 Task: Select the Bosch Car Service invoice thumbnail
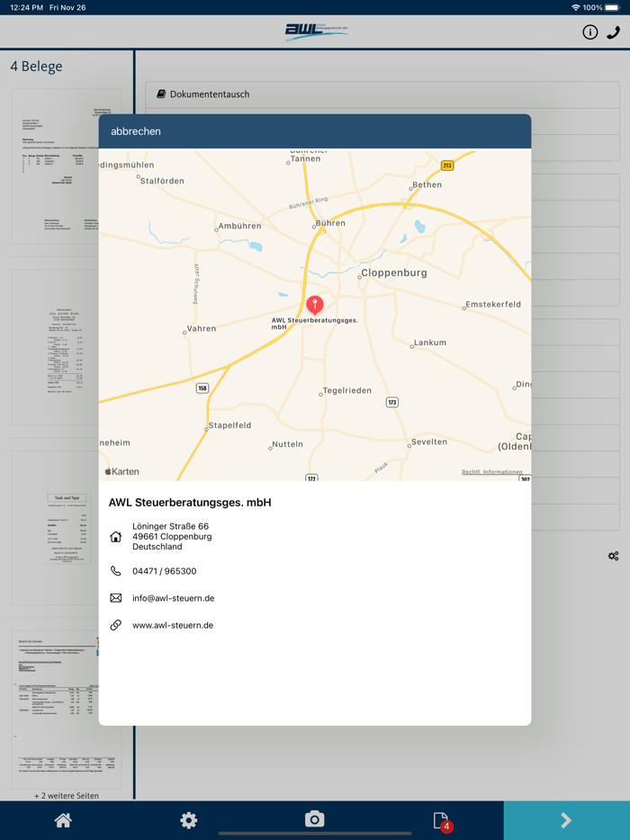pyautogui.click(x=67, y=709)
